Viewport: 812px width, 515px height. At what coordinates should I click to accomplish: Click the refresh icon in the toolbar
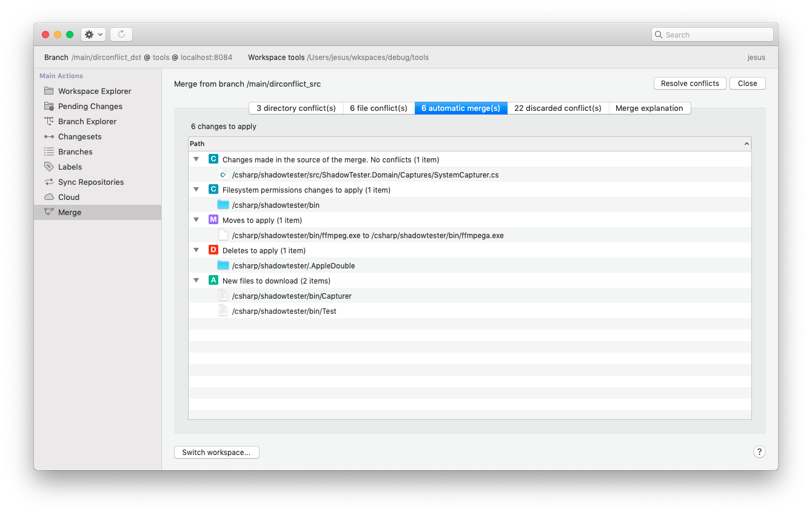coord(121,34)
